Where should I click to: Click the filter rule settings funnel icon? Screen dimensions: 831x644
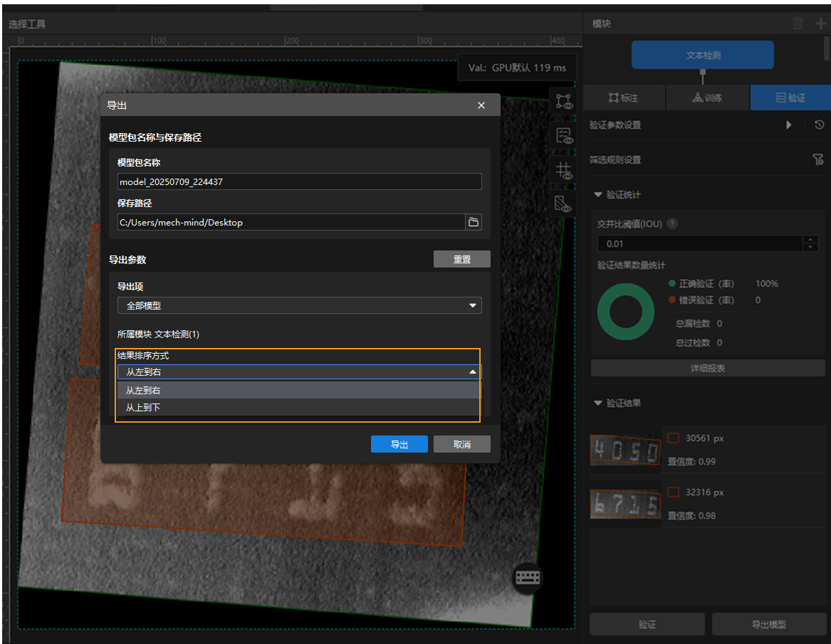click(817, 159)
